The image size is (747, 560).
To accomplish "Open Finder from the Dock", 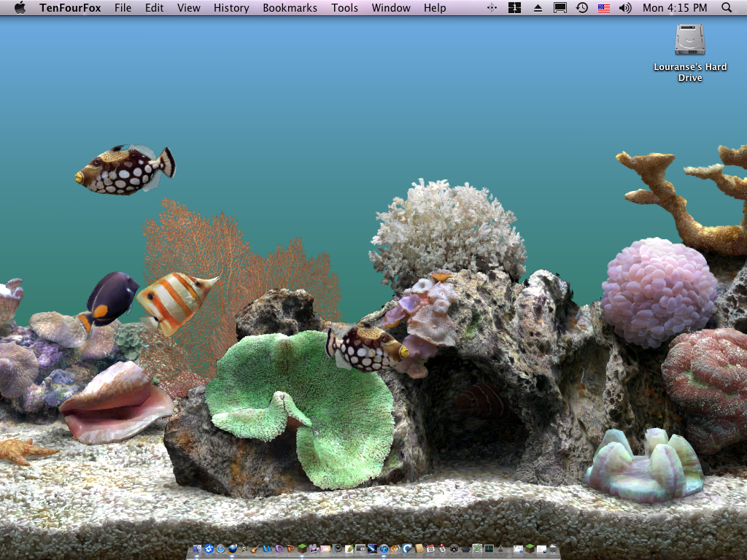I will point(197,549).
